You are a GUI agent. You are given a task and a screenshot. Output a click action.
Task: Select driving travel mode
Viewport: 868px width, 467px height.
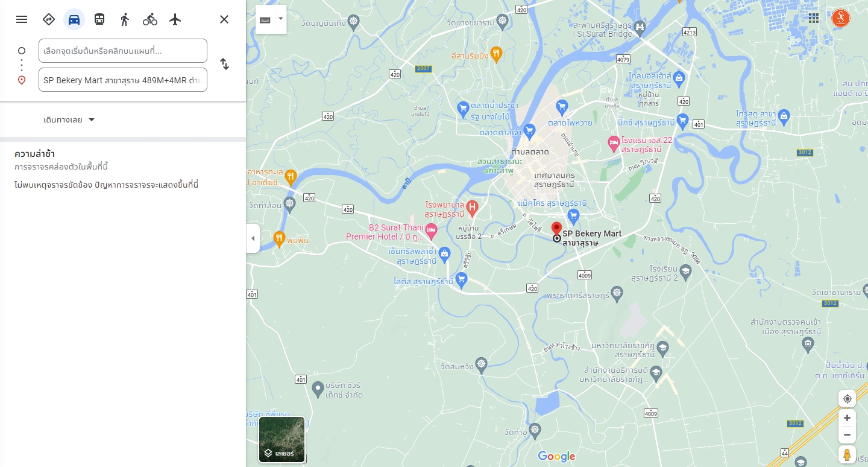tap(74, 19)
